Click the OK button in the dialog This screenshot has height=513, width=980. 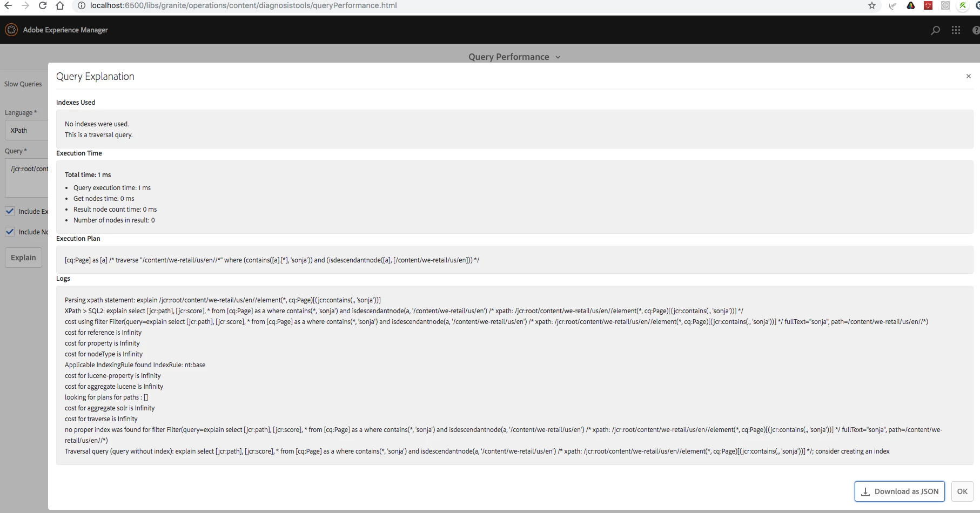[x=962, y=491]
